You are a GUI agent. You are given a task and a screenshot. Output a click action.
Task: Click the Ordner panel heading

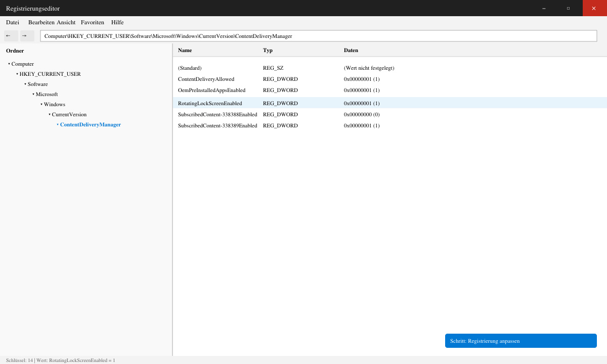(x=15, y=51)
